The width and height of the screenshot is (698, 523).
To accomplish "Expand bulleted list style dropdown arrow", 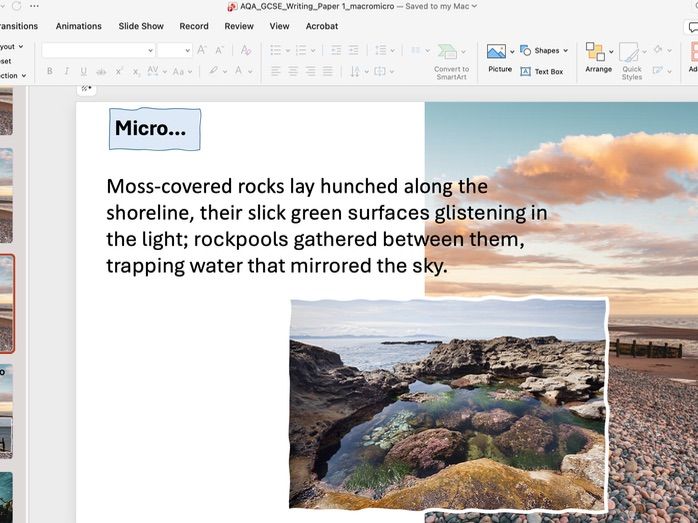I will (x=288, y=51).
